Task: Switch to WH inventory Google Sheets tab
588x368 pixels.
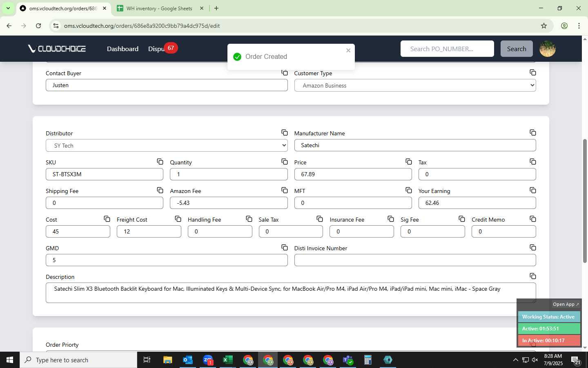Action: 159,8
